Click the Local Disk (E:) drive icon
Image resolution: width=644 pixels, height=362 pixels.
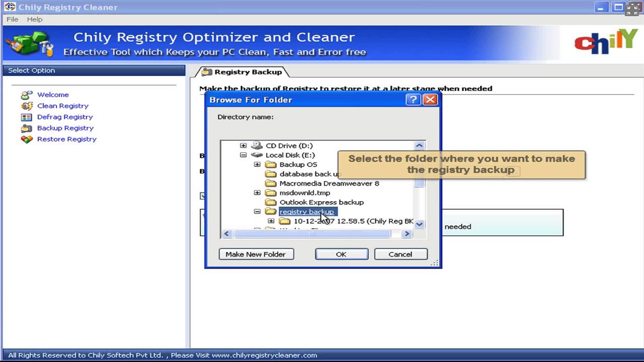point(257,155)
